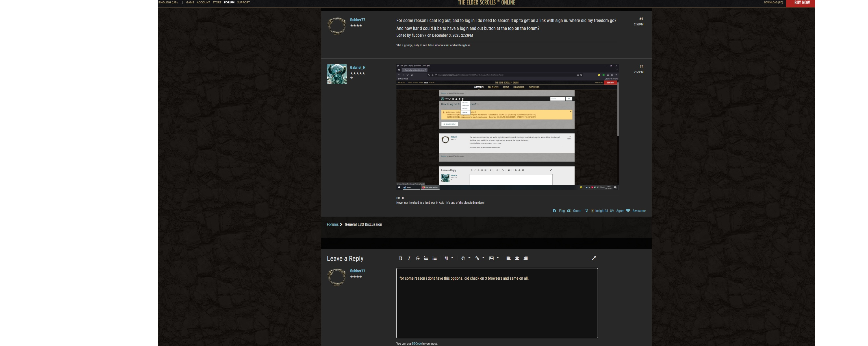Screen dimensions: 868x346
Task: Toggle strikethrough formatting in reply editor
Action: point(418,258)
